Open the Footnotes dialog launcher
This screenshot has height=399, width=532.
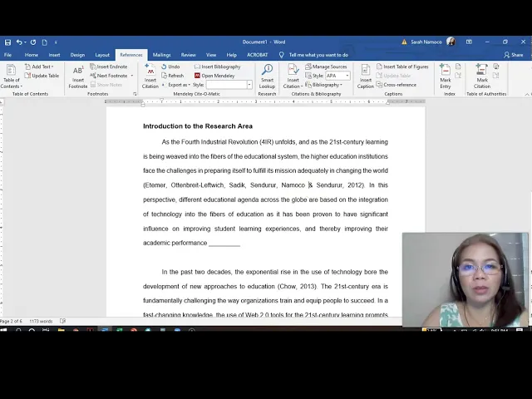[x=135, y=94]
